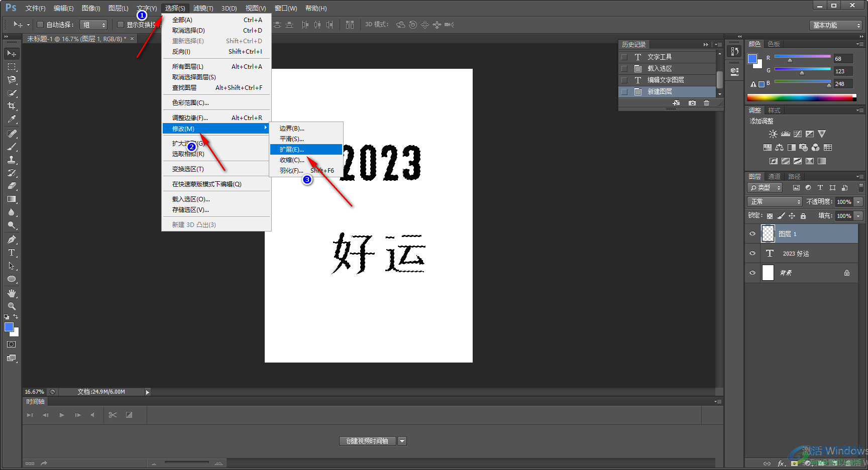Image resolution: width=868 pixels, height=470 pixels.
Task: Add Color Balance adjustment
Action: (x=780, y=148)
